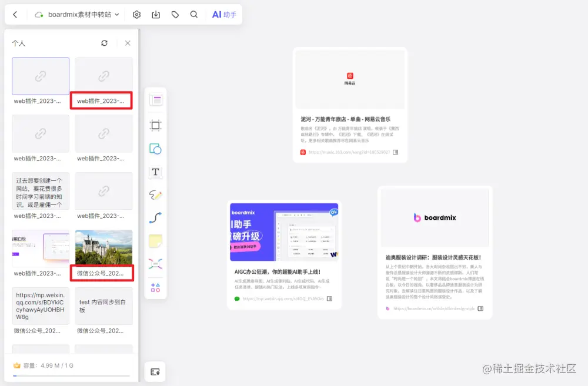Click the AIGC card banner image
This screenshot has width=588, height=386.
pyautogui.click(x=284, y=232)
